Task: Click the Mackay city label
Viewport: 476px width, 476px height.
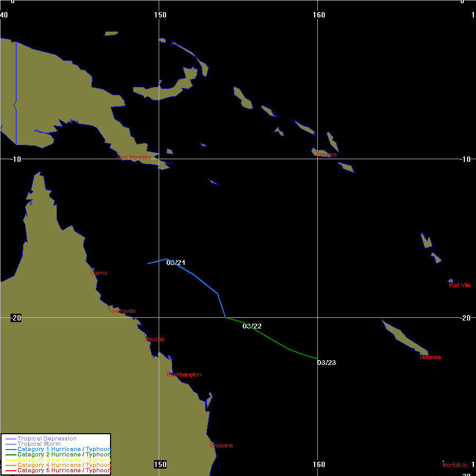Action: [155, 340]
